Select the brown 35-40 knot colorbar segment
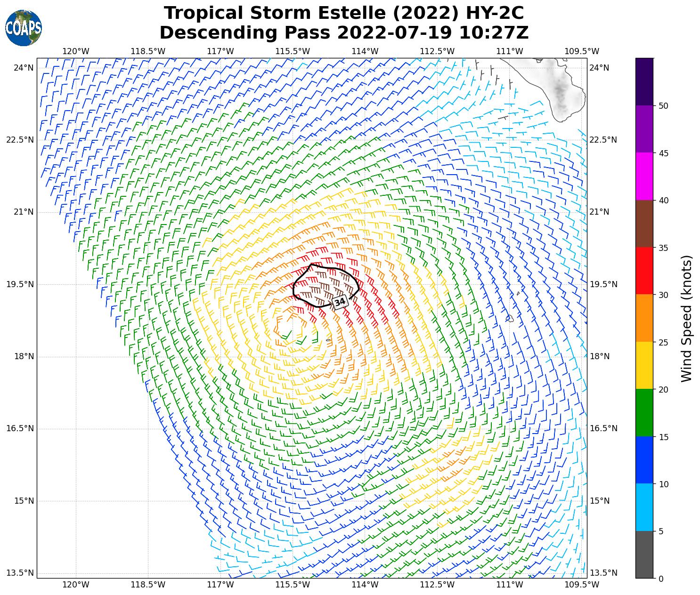 pyautogui.click(x=644, y=224)
